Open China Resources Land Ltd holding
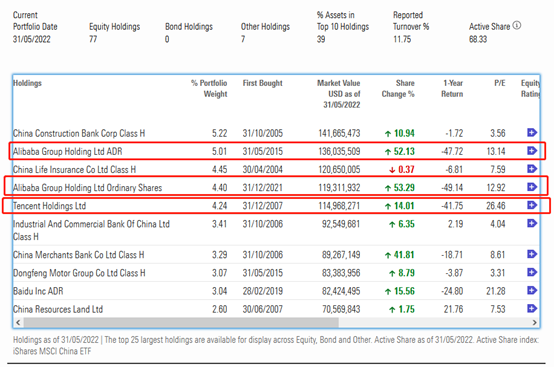 tap(58, 309)
